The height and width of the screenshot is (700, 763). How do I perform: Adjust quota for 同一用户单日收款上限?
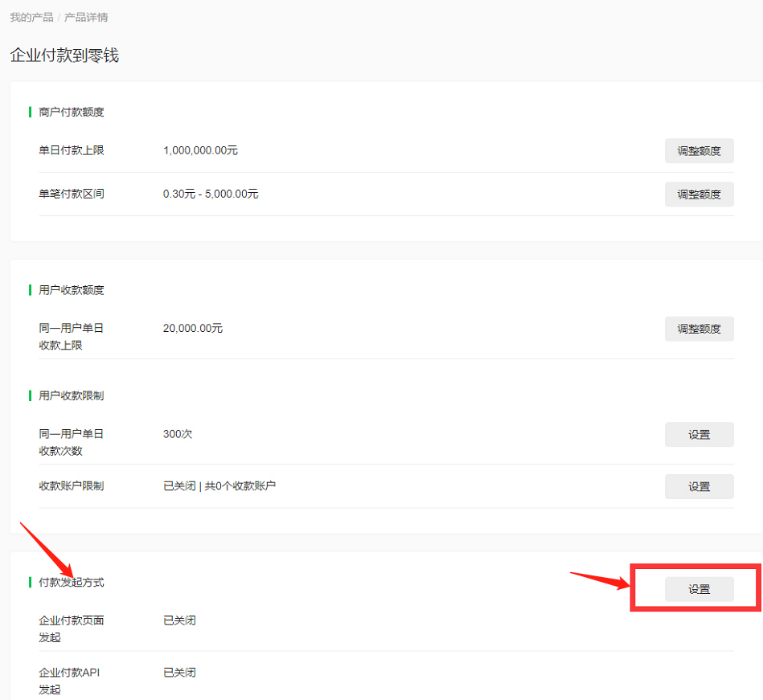[x=699, y=329]
